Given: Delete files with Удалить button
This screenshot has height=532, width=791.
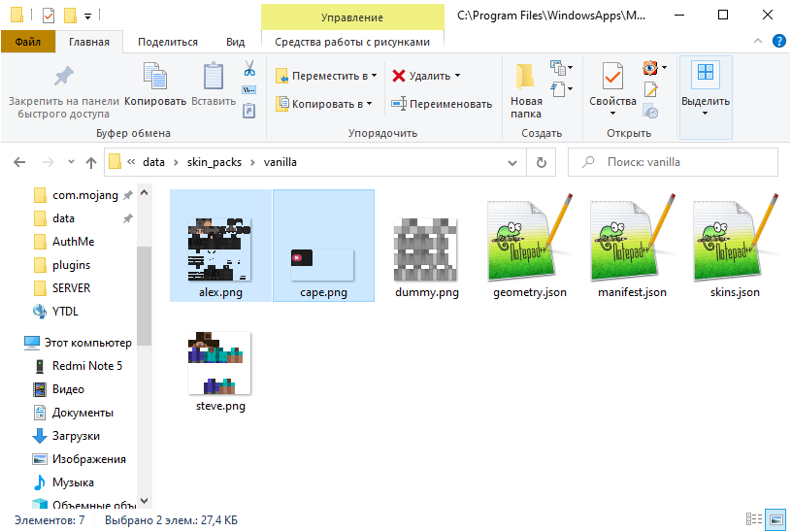Looking at the screenshot, I should pyautogui.click(x=421, y=76).
